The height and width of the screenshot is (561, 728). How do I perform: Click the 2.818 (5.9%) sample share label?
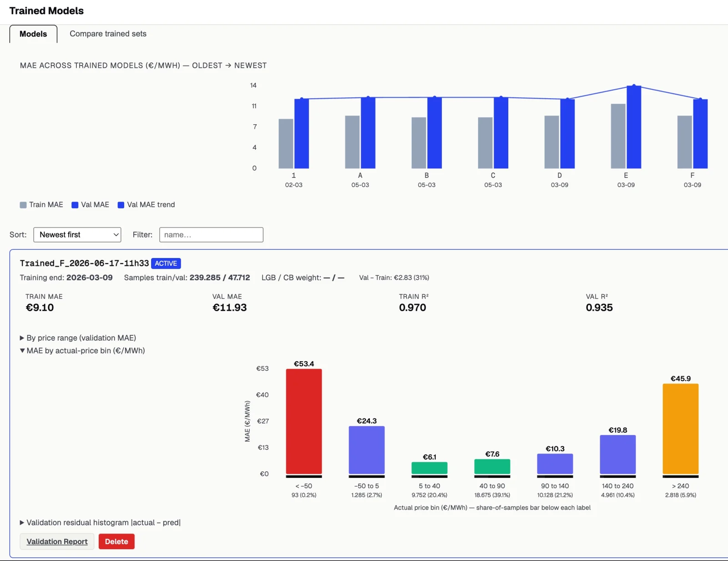point(681,495)
